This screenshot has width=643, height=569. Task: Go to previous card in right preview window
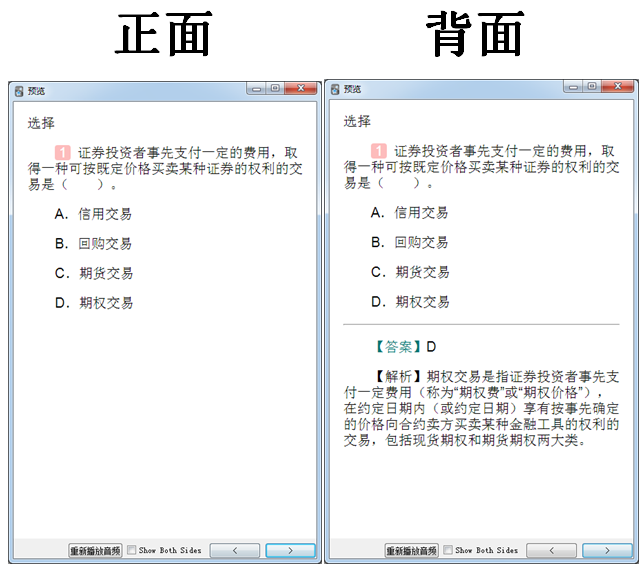point(551,550)
